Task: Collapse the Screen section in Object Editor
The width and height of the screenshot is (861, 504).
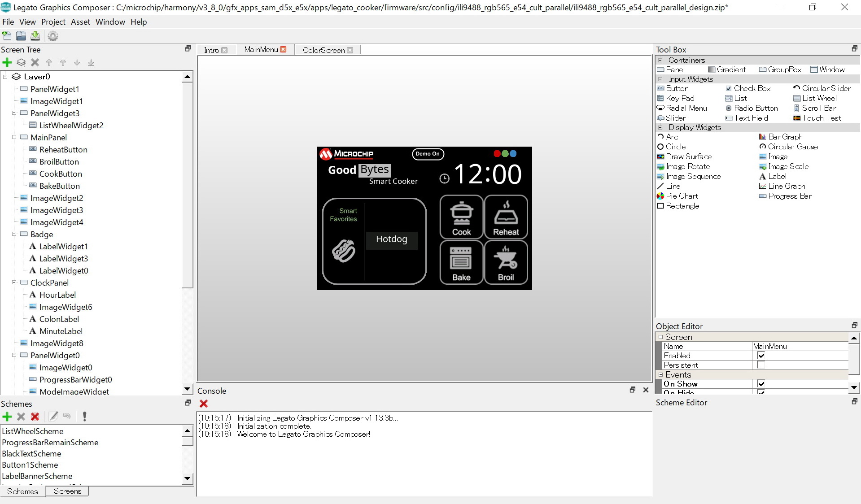Action: (660, 337)
